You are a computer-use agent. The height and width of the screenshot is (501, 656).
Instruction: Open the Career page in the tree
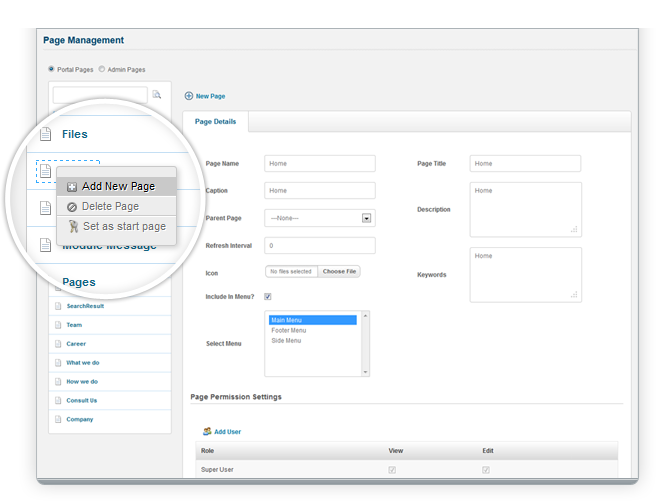click(76, 344)
